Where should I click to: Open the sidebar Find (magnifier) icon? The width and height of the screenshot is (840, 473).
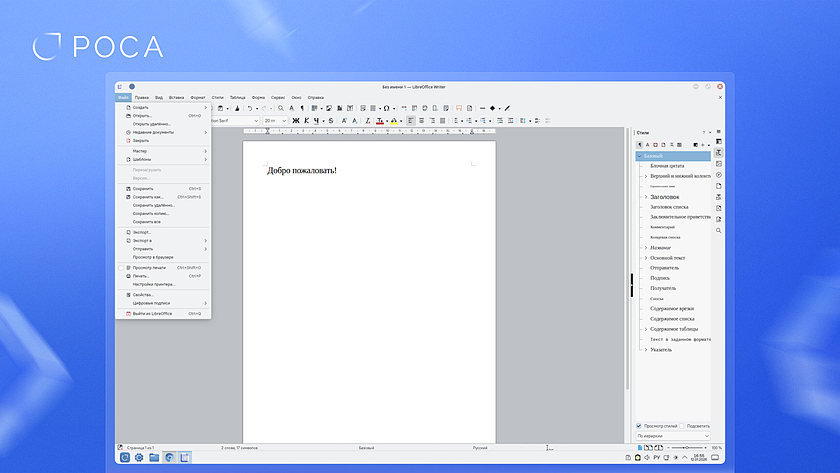[718, 231]
